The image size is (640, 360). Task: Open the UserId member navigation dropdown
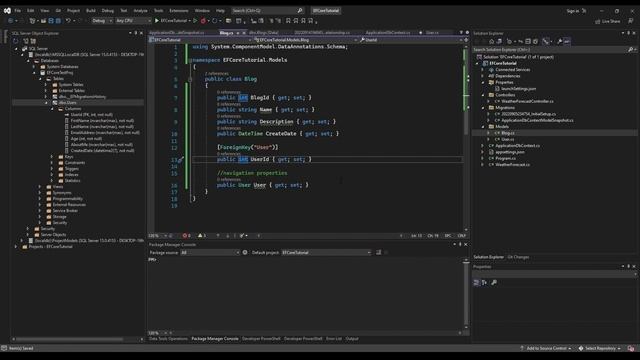click(x=411, y=40)
